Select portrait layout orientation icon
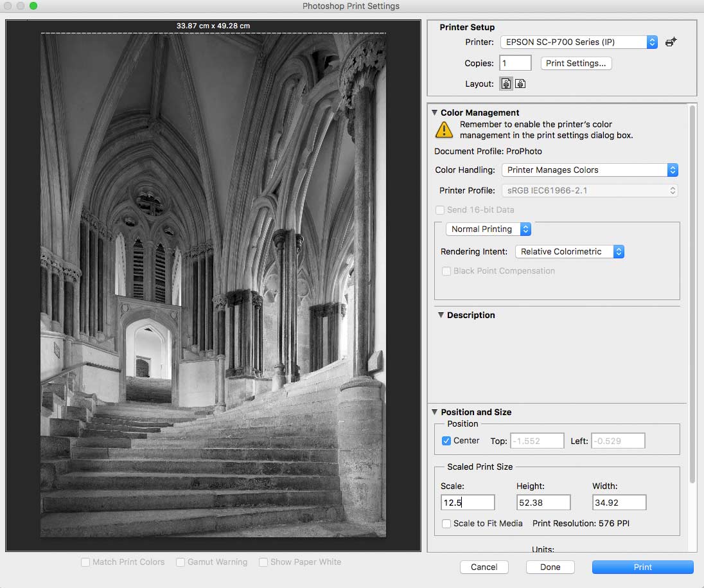The height and width of the screenshot is (588, 704). coord(506,84)
